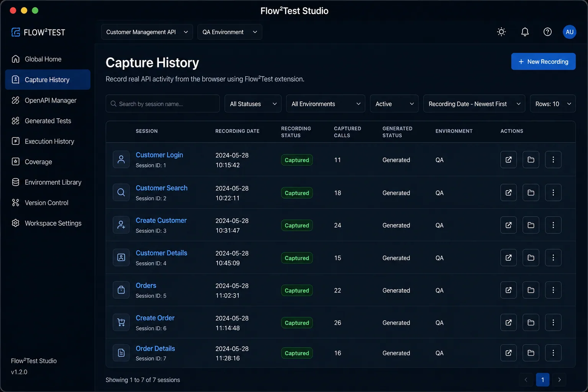588x392 pixels.
Task: Click the user icon beside Customer Login
Action: (x=121, y=160)
